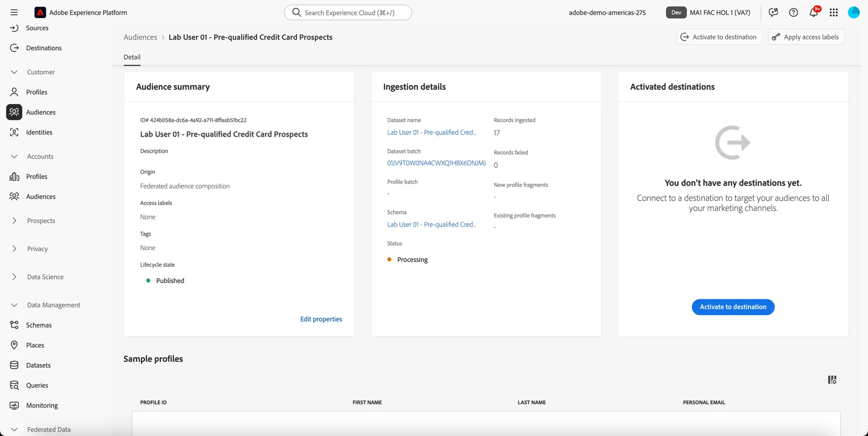Select the Detail tab

tap(132, 57)
